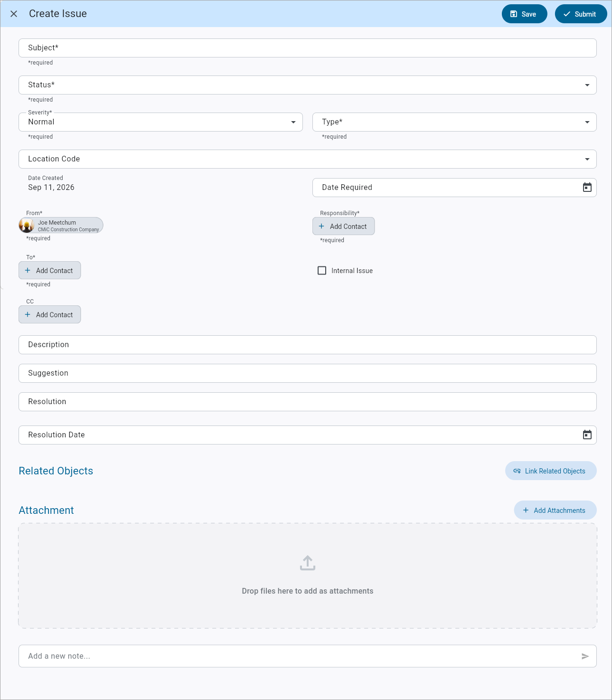Open the Status dropdown

tap(308, 85)
